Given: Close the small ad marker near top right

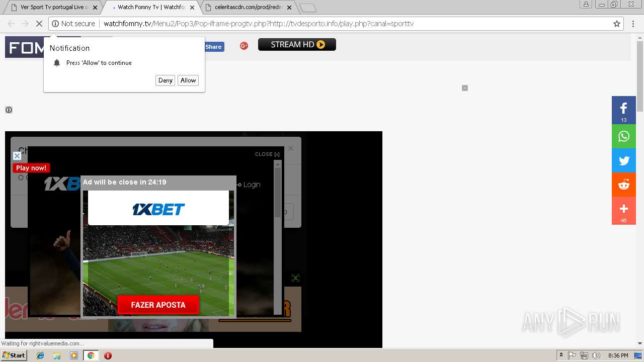Looking at the screenshot, I should point(465,88).
